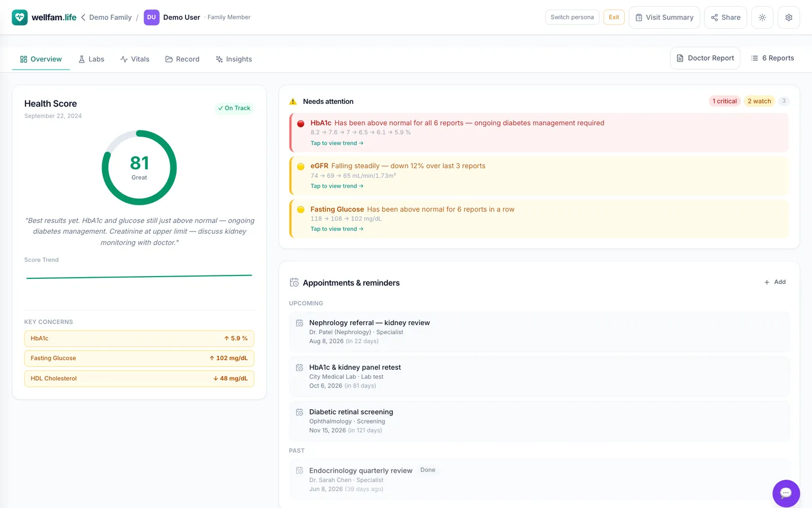Click the Visit Summary button
This screenshot has width=812, height=508.
click(x=664, y=17)
